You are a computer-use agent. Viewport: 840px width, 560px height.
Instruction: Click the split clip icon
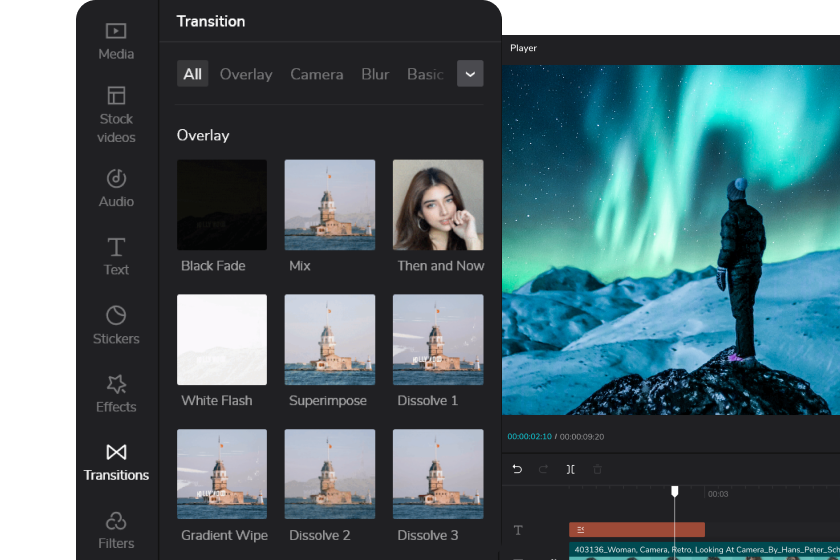coord(571,469)
